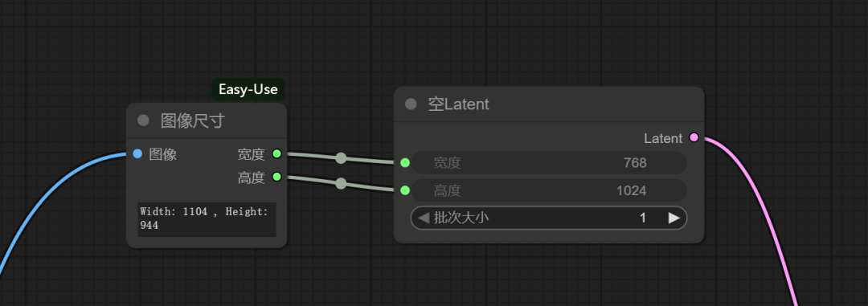Click the 宽度 768 field
Screen dimensions: 868x306
(549, 163)
